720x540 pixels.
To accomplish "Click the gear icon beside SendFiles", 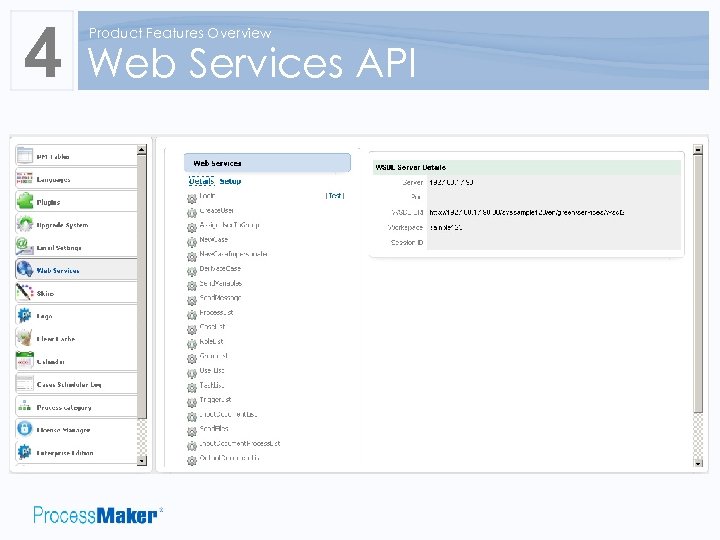I will click(x=191, y=431).
